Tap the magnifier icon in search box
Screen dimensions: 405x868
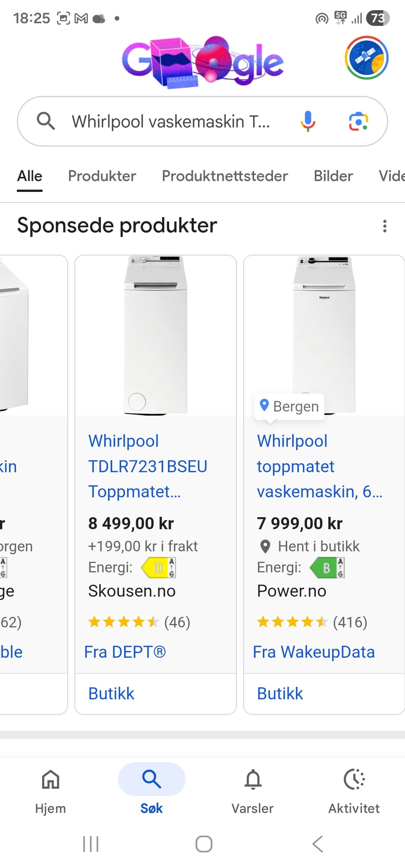(x=46, y=121)
